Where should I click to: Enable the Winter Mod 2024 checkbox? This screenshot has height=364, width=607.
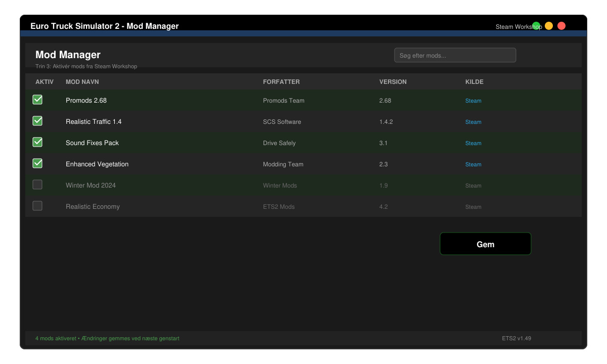37,185
